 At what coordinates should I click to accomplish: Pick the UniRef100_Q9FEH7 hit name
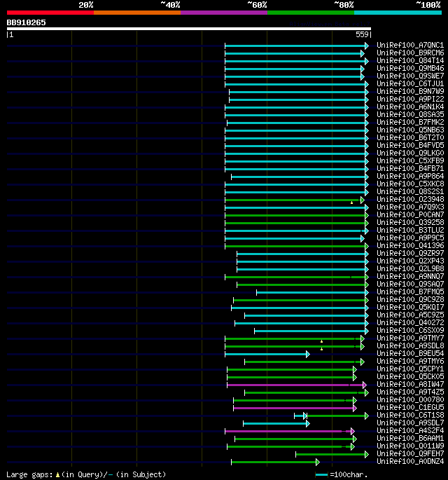[410, 453]
